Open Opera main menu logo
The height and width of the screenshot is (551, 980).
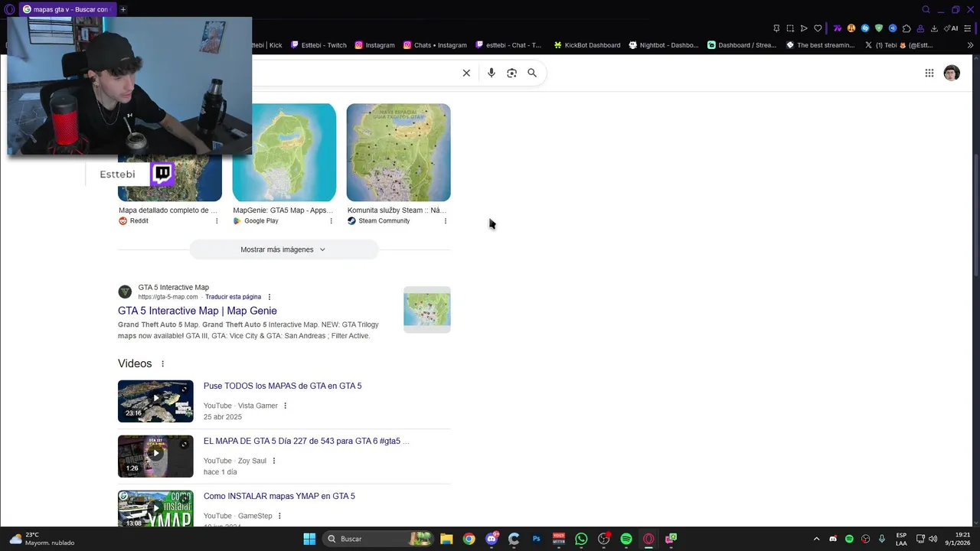pyautogui.click(x=8, y=9)
